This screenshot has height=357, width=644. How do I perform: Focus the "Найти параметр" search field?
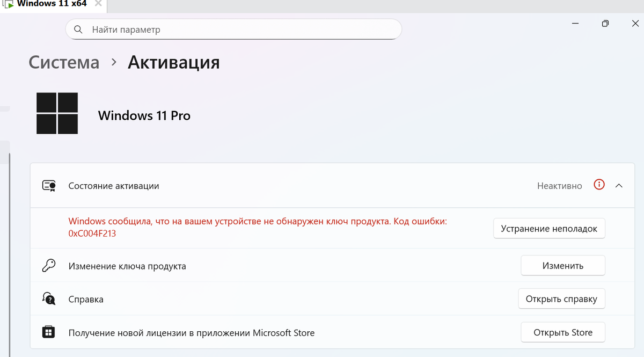[233, 30]
